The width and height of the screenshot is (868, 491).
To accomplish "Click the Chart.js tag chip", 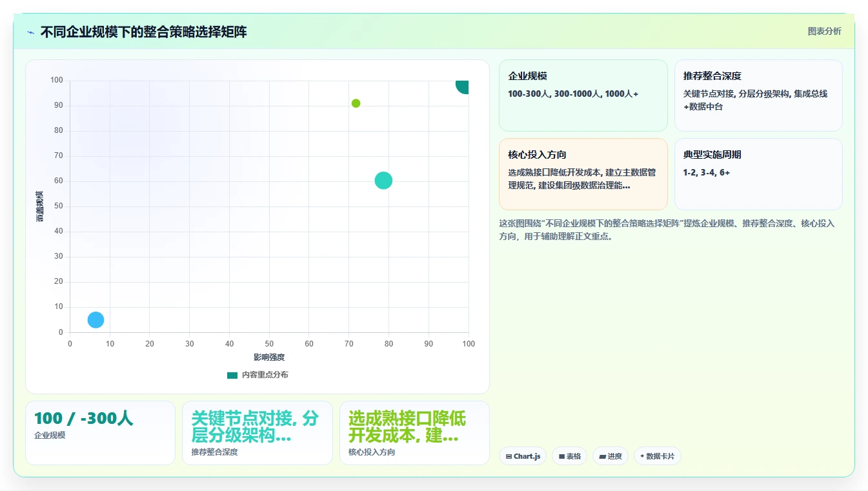I will pos(522,456).
